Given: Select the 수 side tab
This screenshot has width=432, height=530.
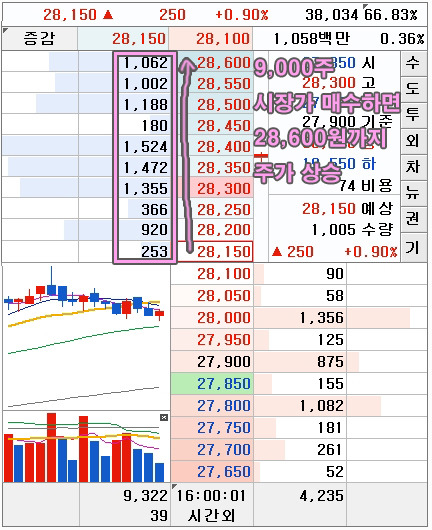Looking at the screenshot, I should 412,63.
